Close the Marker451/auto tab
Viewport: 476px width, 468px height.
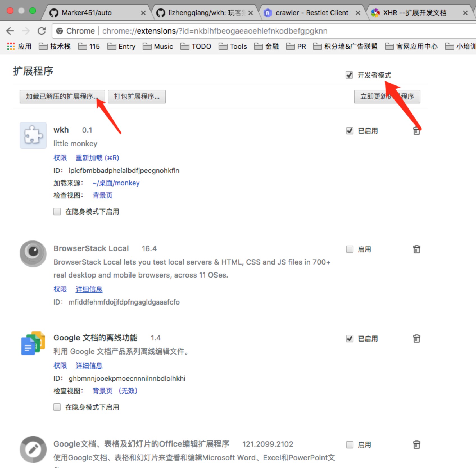(x=143, y=13)
